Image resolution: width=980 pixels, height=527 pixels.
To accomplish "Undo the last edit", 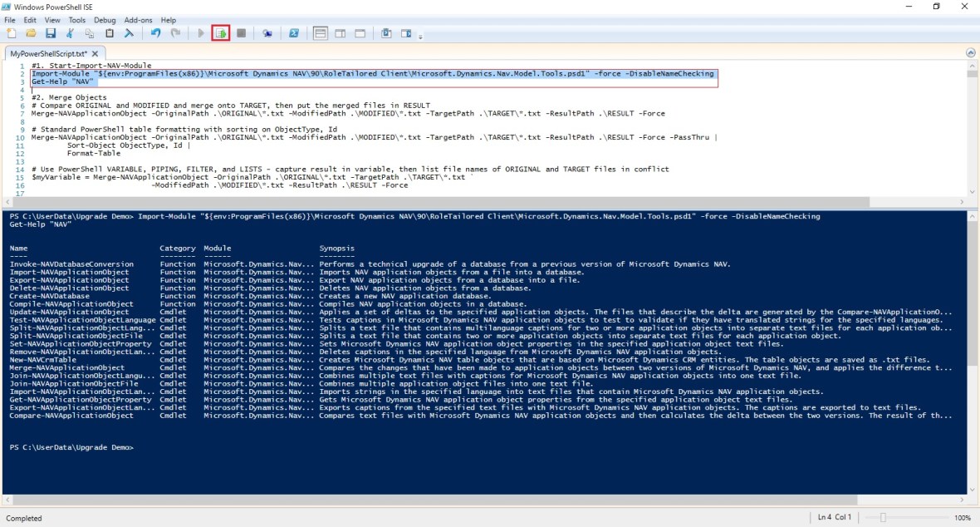I will 156,33.
